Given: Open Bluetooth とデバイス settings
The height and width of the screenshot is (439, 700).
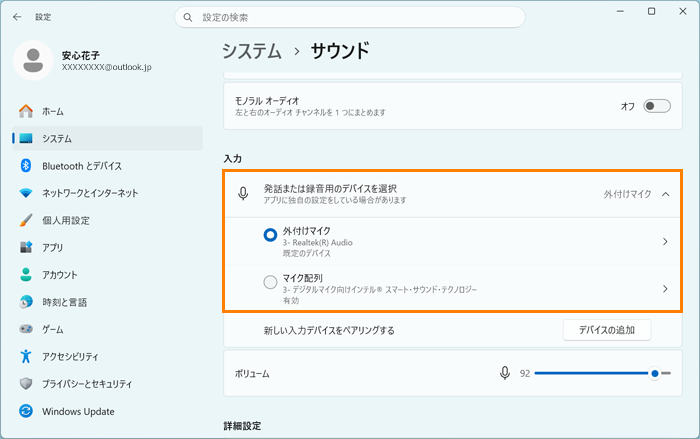Looking at the screenshot, I should pos(107,166).
